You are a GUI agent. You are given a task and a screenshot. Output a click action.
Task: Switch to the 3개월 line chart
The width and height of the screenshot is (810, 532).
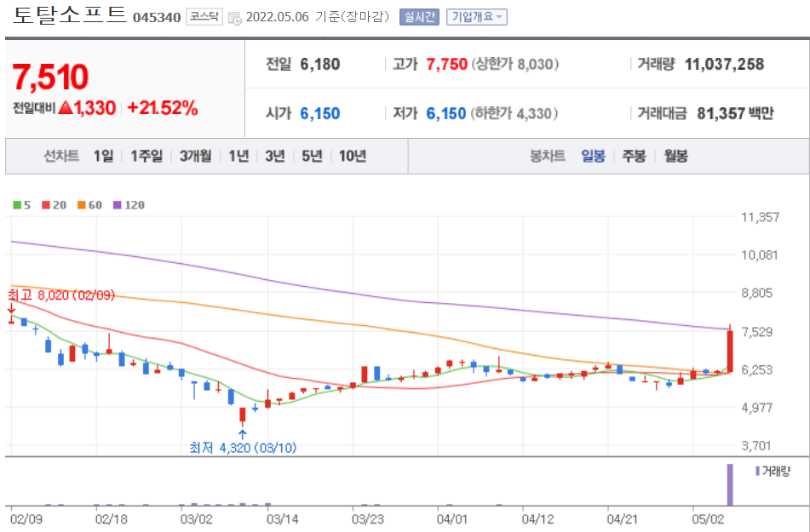195,156
